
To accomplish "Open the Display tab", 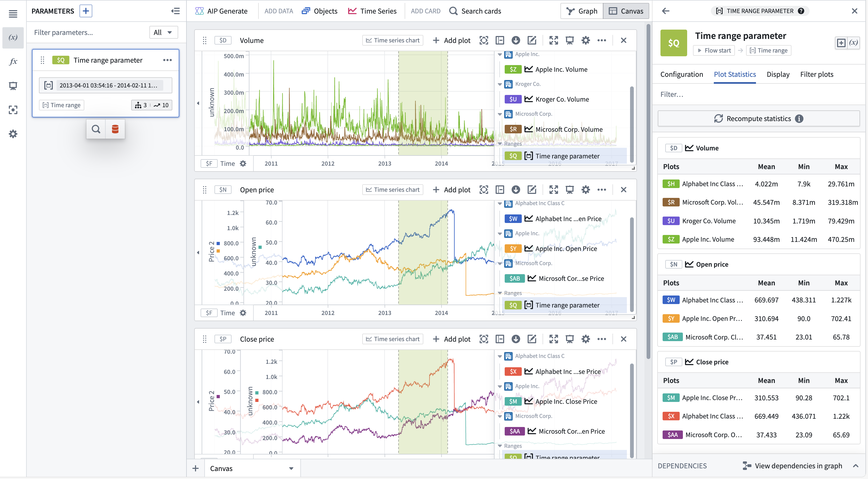I will point(778,74).
